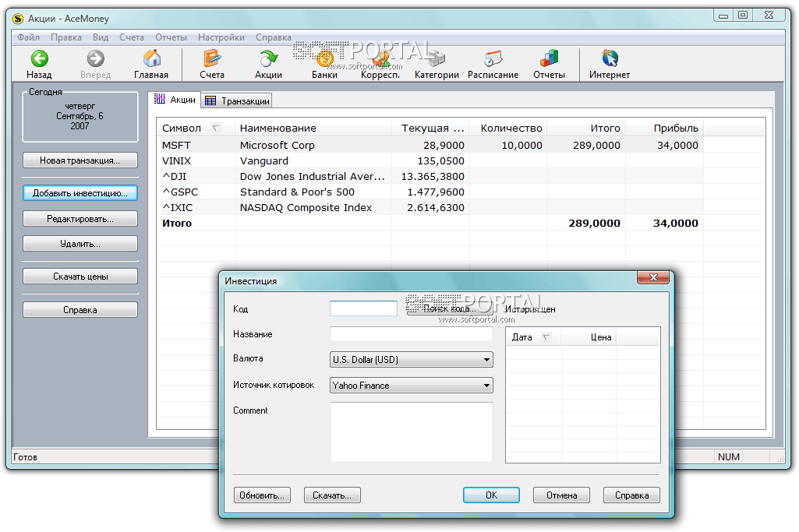The height and width of the screenshot is (532, 799).
Task: Open the Счета menu in menu bar
Action: (x=132, y=37)
